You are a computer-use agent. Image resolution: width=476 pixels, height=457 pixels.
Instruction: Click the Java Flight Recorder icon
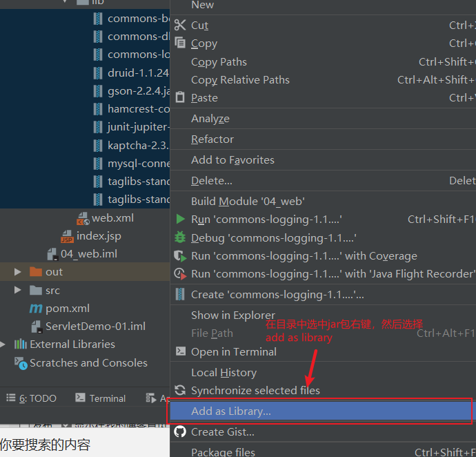pos(180,274)
